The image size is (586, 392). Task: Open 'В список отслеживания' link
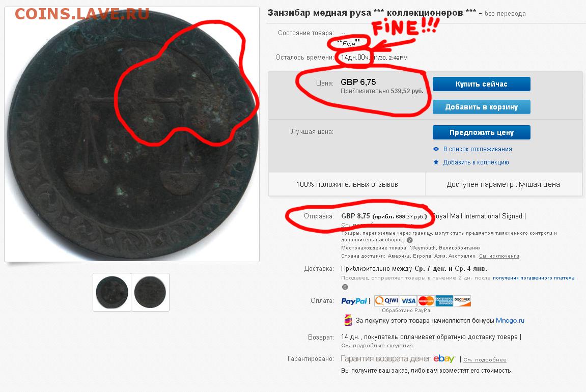[x=478, y=149]
